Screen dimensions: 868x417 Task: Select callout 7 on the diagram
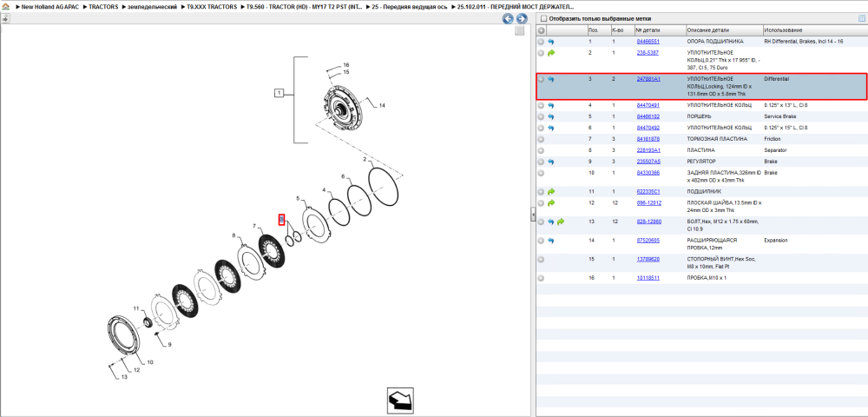254,227
